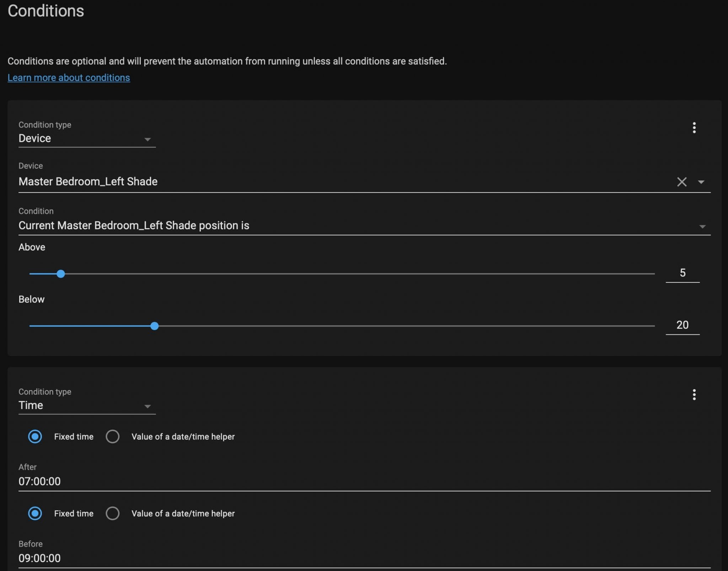Select Fixed time for the Before field
The height and width of the screenshot is (571, 728).
(35, 513)
